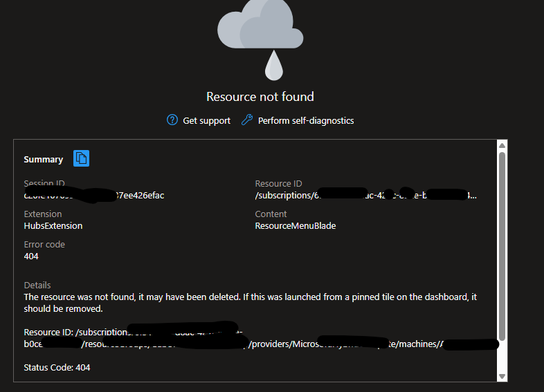Click the Details label
The image size is (544, 392).
tap(37, 286)
